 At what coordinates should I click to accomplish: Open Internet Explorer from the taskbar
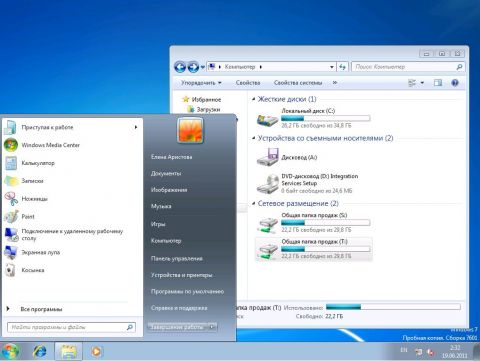tap(40, 352)
